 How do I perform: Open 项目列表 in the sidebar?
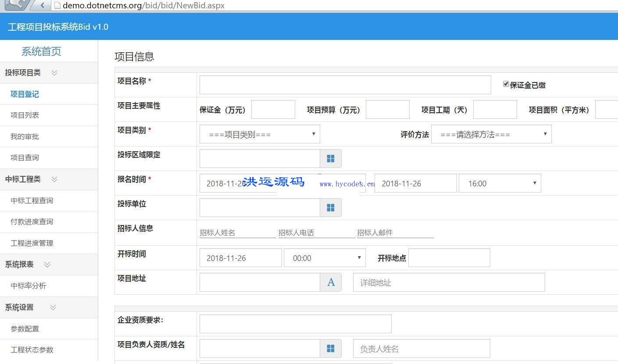[x=25, y=115]
